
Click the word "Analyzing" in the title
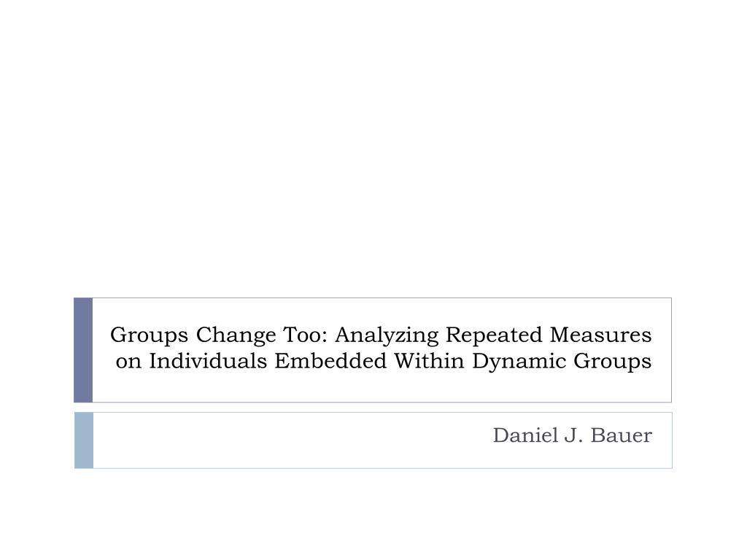(x=387, y=335)
